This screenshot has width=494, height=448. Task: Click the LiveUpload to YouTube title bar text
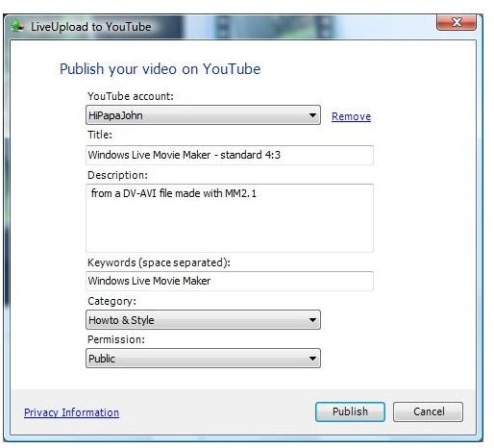(91, 27)
